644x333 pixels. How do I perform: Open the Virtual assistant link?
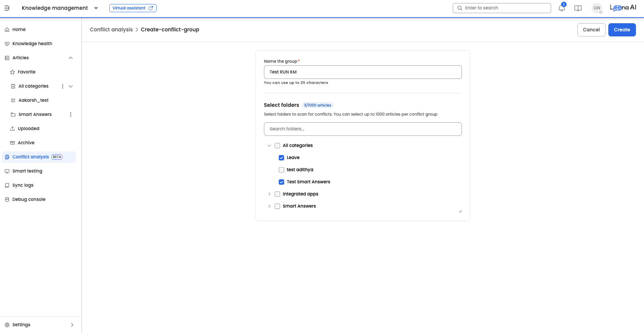coord(133,8)
